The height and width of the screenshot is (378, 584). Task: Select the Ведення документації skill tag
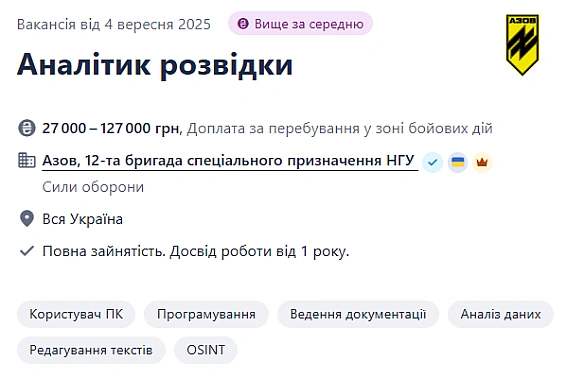[x=358, y=314]
